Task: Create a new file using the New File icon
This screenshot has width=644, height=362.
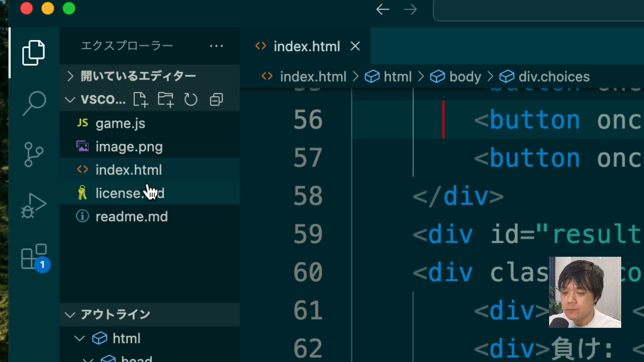Action: pos(141,99)
